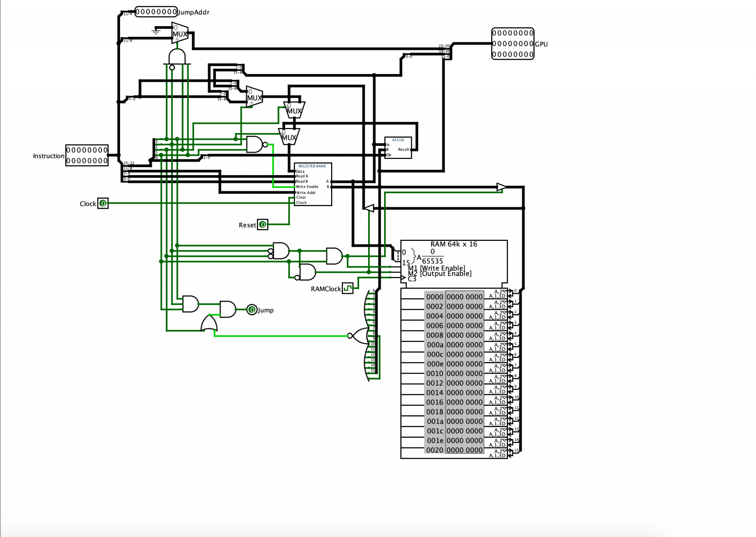
Task: Select the OR gate below Jump AND gate
Action: point(209,324)
